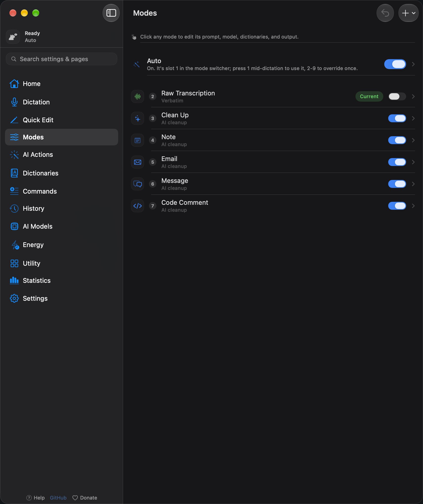
Task: Open AI Actions section
Action: 62,155
